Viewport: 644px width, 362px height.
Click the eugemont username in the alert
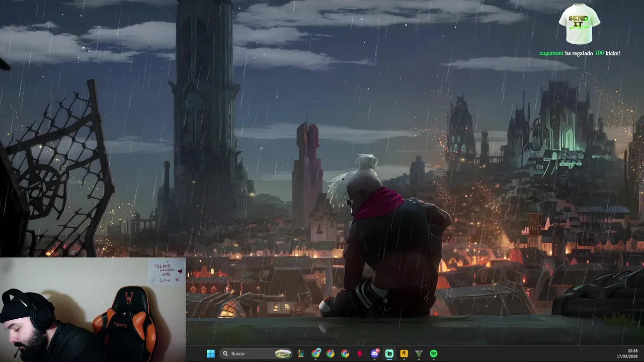point(551,53)
